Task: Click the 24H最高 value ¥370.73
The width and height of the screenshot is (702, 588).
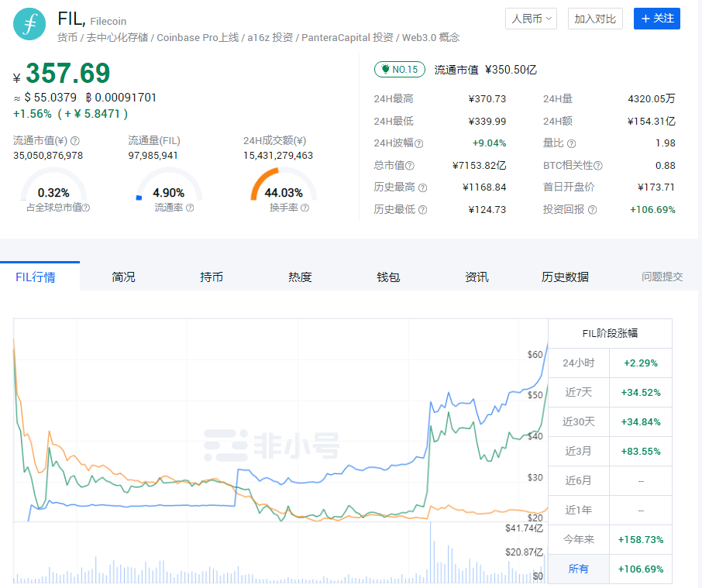Action: click(487, 99)
